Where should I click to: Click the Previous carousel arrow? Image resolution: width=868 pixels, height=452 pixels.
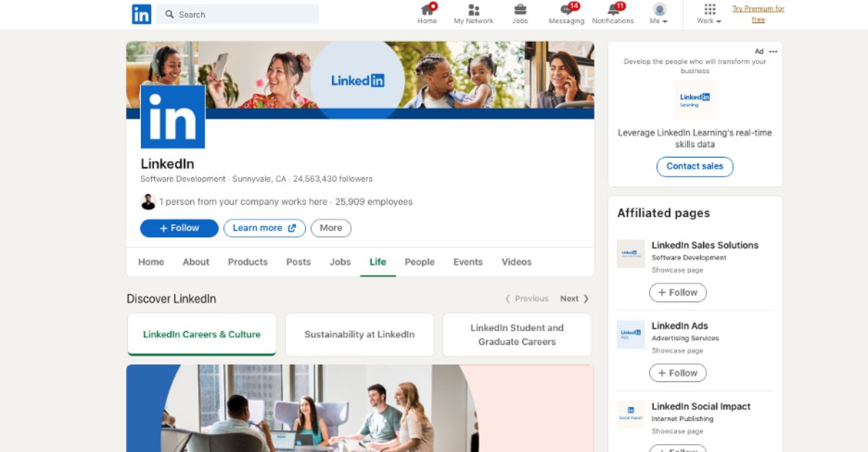(x=527, y=299)
